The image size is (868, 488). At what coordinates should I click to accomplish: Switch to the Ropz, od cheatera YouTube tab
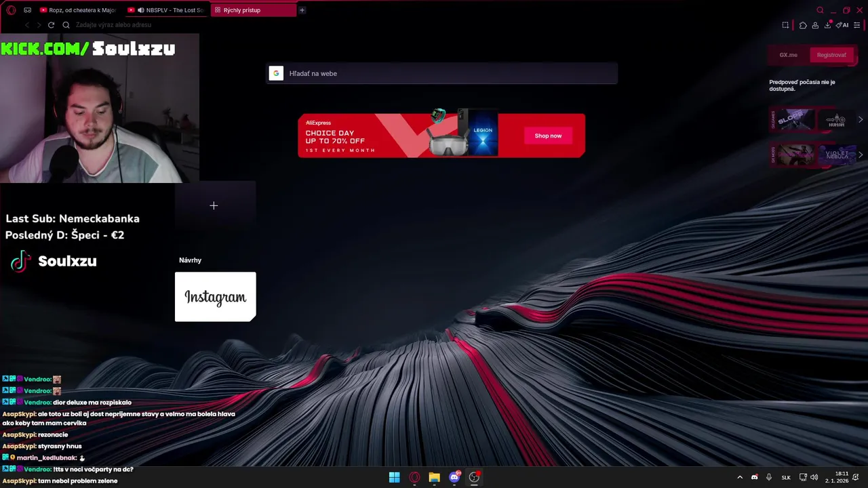(79, 10)
